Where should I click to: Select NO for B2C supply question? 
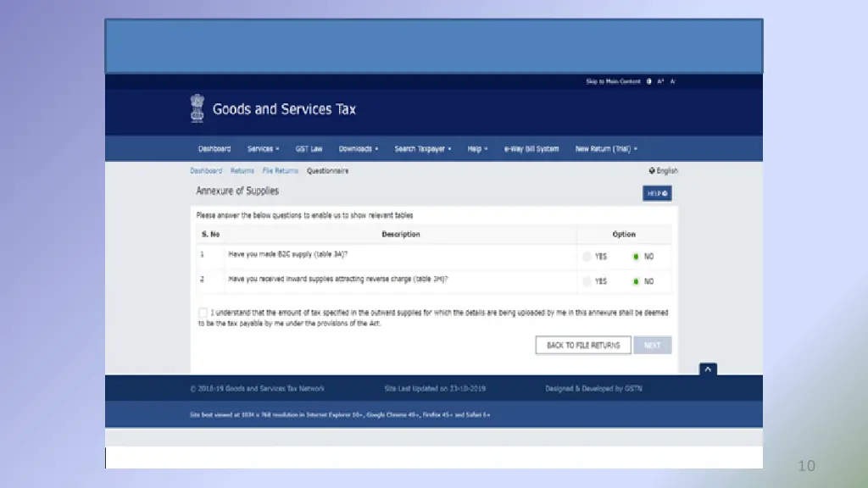(637, 256)
